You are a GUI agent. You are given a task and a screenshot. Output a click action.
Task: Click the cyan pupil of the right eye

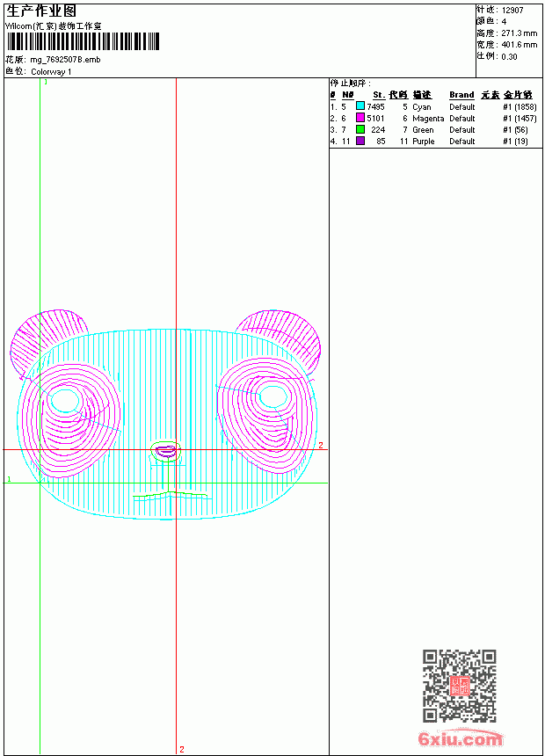tap(273, 397)
